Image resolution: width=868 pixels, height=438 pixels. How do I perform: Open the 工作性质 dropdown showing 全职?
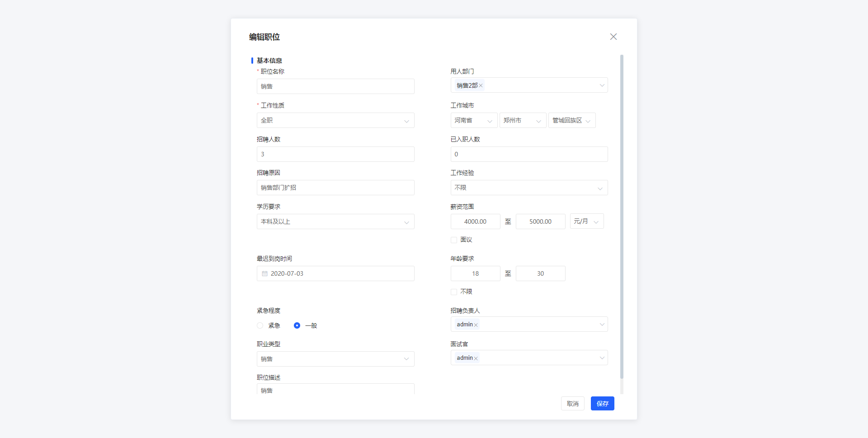(x=335, y=120)
